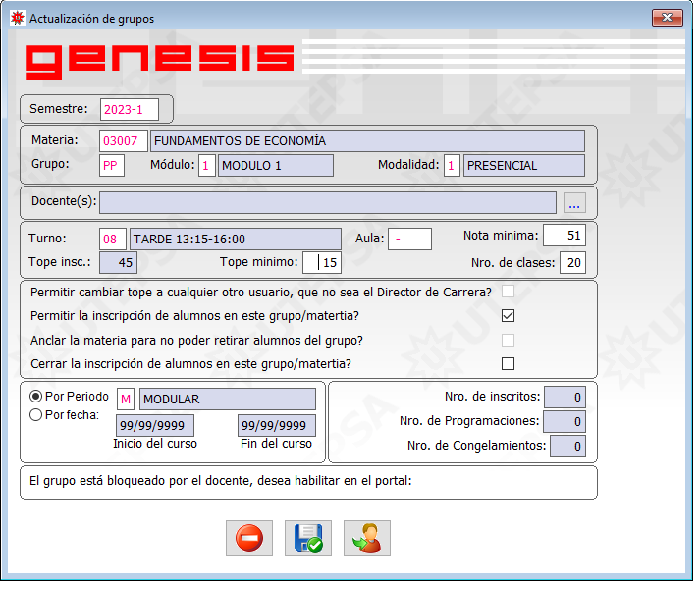The image size is (700, 589).
Task: Toggle 'Anclar la materia' checkbox
Action: tap(508, 340)
